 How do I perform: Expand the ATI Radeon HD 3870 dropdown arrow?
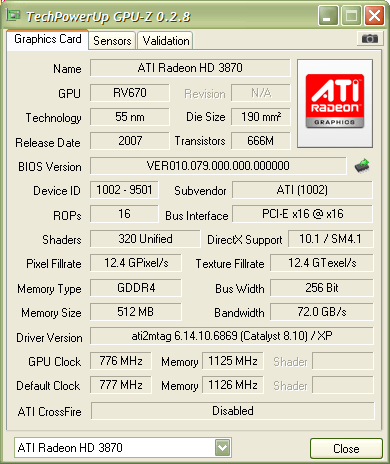222,448
